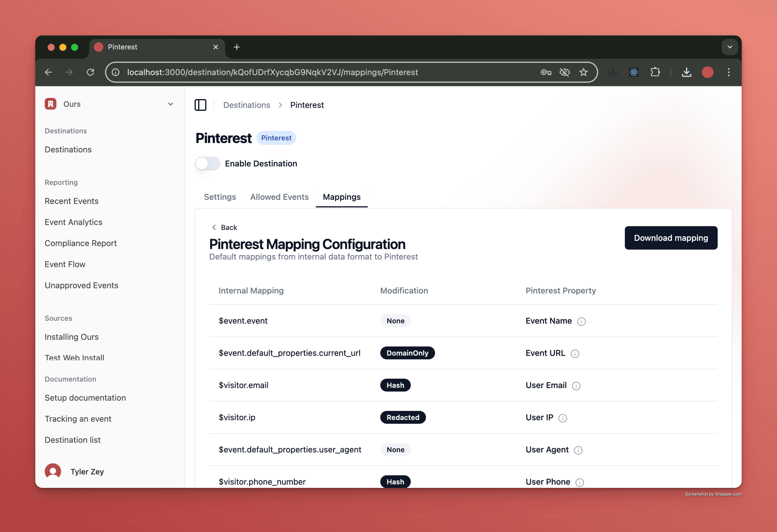Click the Pinterest type badge
This screenshot has width=777, height=532.
pyautogui.click(x=276, y=138)
